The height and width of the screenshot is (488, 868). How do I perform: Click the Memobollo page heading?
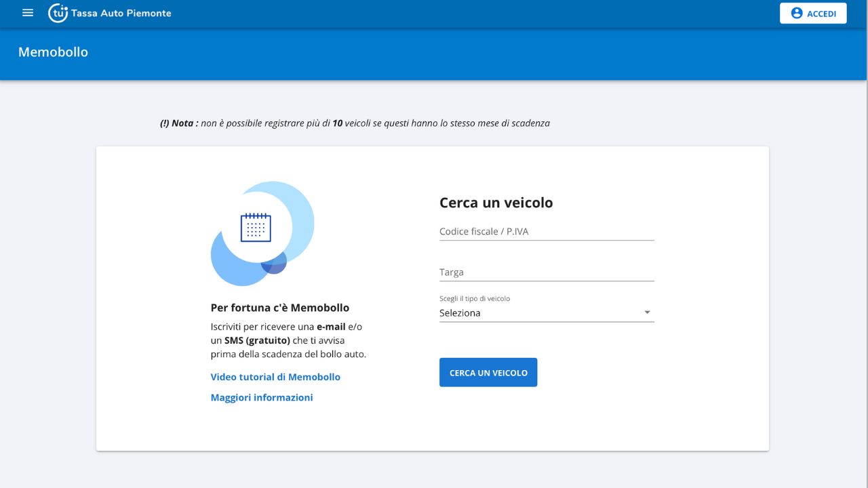point(53,52)
